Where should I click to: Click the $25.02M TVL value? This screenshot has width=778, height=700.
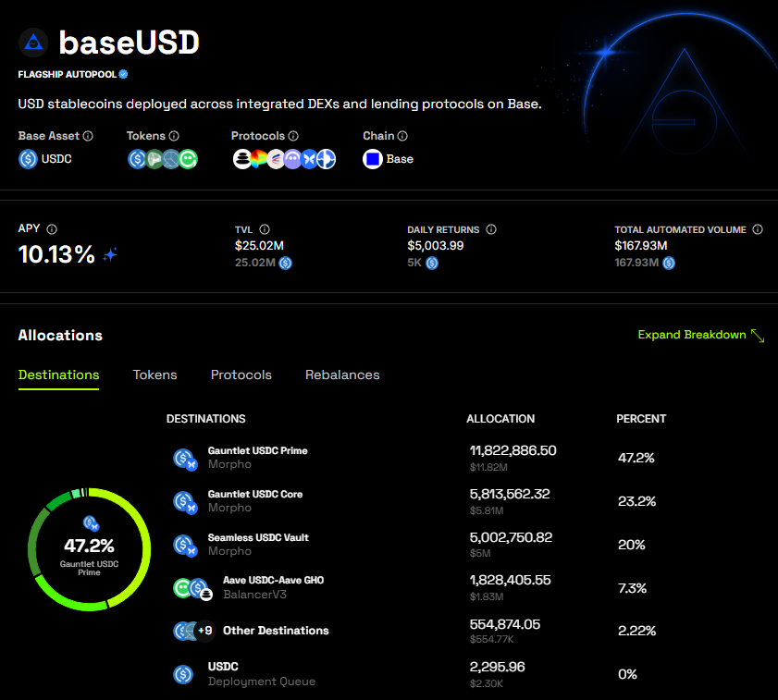(260, 246)
